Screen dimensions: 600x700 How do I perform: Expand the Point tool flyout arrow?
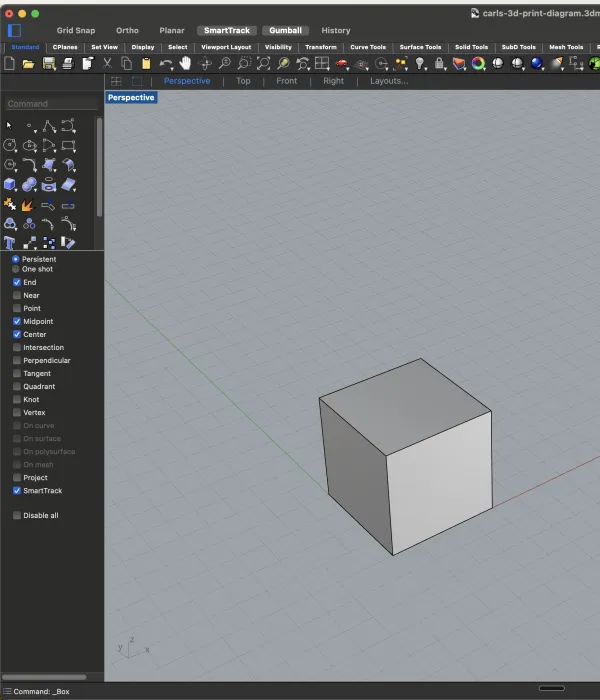[x=35, y=132]
